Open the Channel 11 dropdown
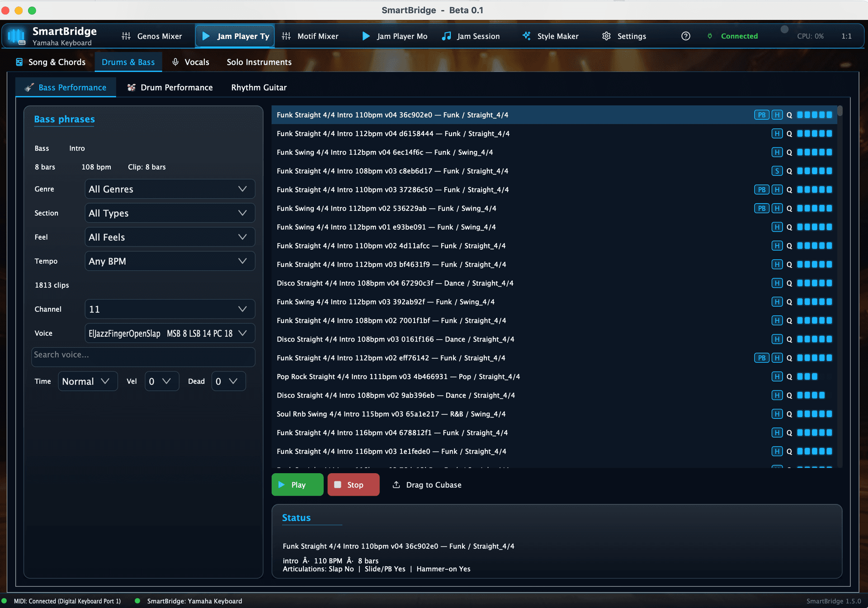This screenshot has height=608, width=868. coord(170,309)
